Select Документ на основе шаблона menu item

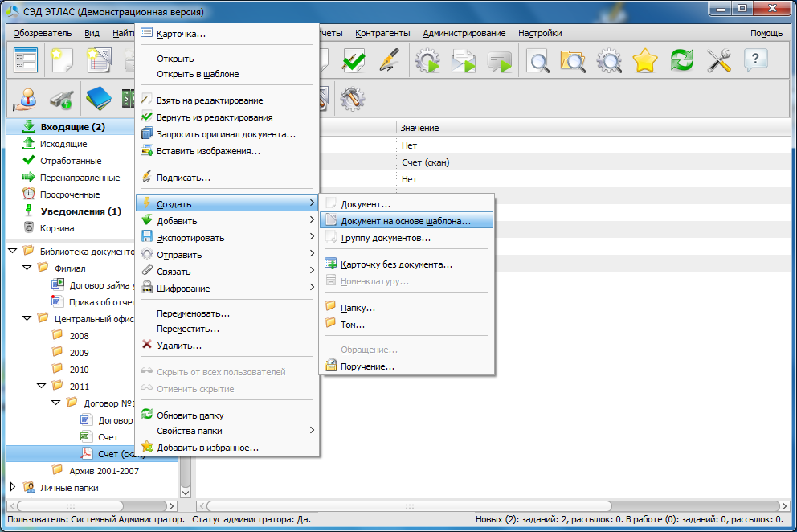406,221
